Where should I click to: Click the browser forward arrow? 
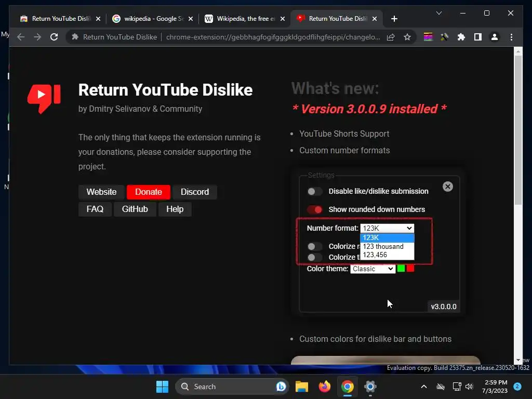pos(37,37)
